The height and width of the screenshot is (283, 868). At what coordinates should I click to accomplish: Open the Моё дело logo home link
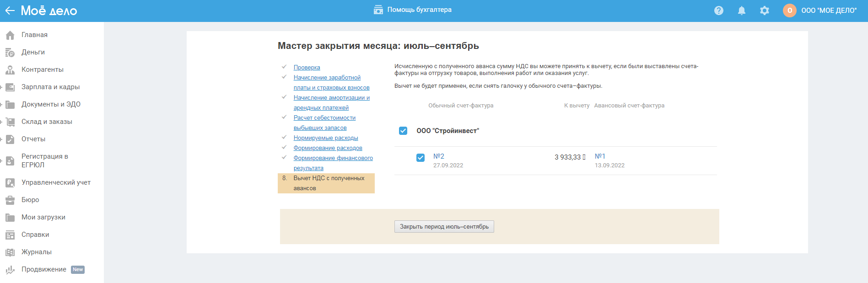(49, 11)
